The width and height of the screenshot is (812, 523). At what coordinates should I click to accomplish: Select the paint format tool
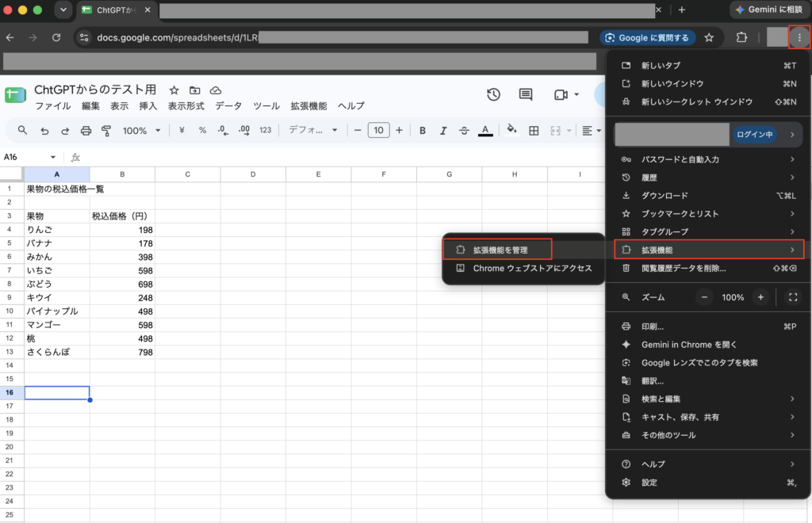coord(106,131)
